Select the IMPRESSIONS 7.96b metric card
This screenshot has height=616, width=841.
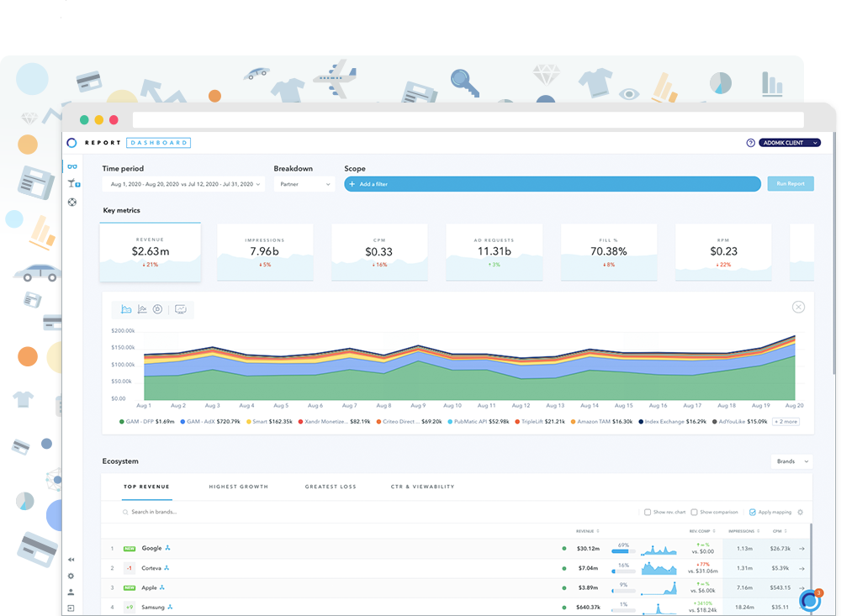click(x=265, y=252)
